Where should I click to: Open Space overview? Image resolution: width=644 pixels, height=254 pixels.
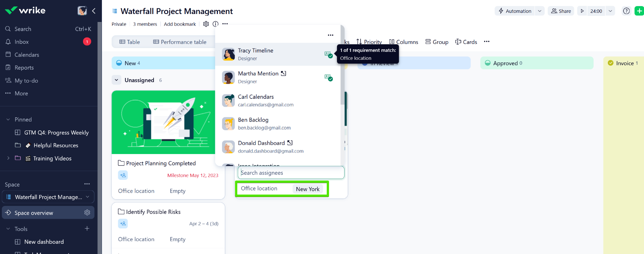pos(48,213)
